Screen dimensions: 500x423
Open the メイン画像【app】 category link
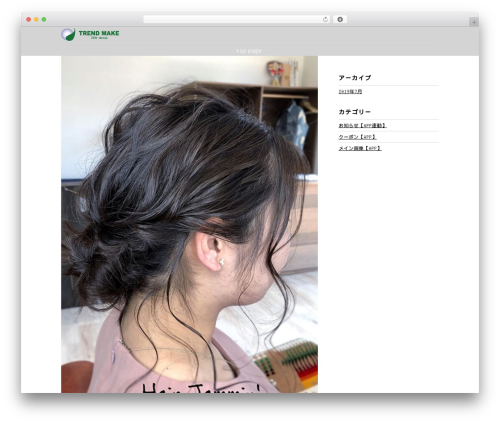coord(360,148)
